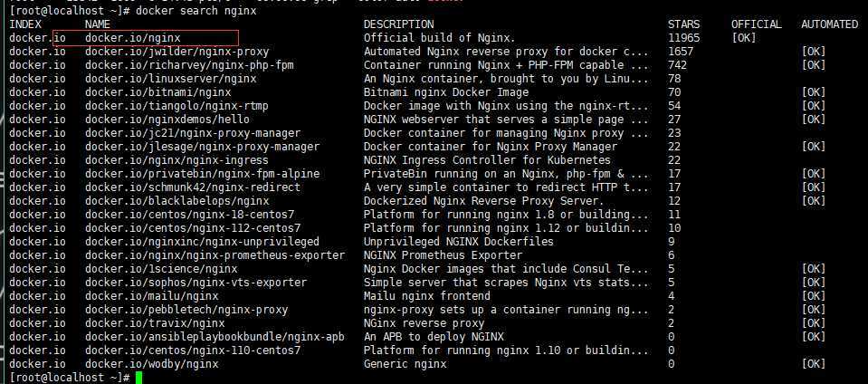868x384 pixels.
Task: Click the green terminal cursor block
Action: (139, 378)
